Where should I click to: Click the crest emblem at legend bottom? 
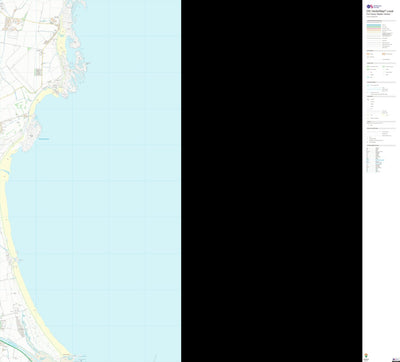(x=367, y=355)
